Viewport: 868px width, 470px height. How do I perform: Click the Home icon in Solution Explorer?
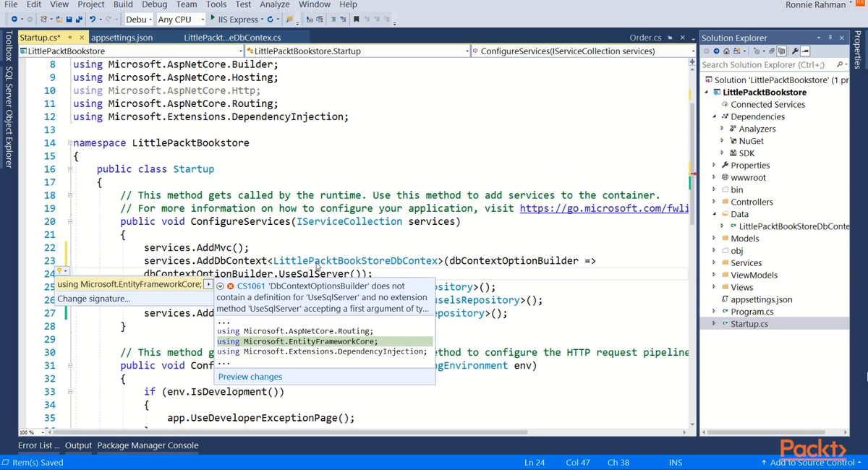pos(726,51)
